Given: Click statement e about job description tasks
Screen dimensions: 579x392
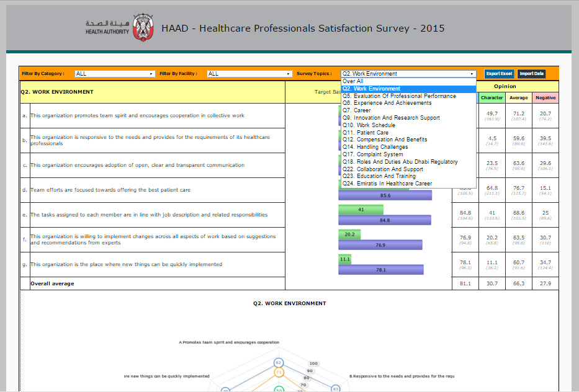Looking at the screenshot, I should pyautogui.click(x=149, y=215).
